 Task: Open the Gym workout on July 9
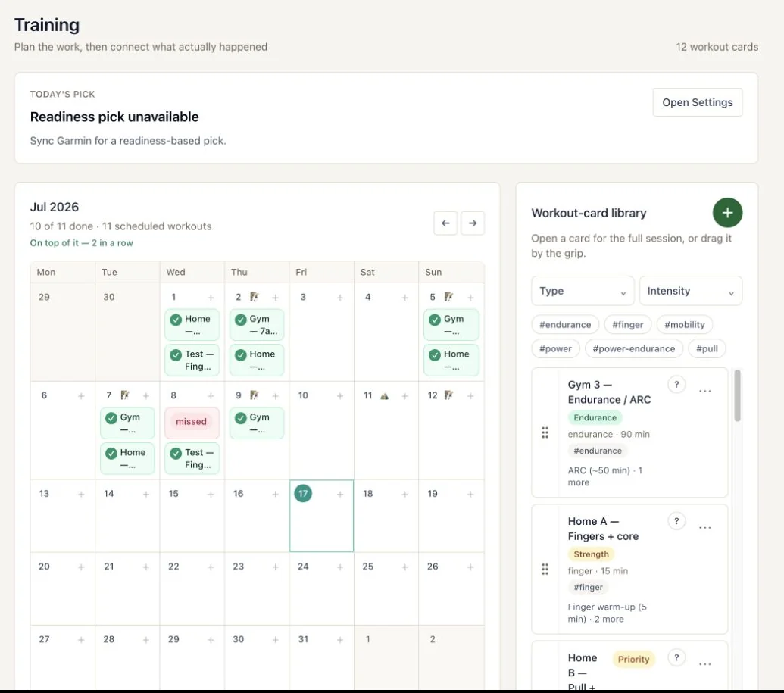(257, 423)
